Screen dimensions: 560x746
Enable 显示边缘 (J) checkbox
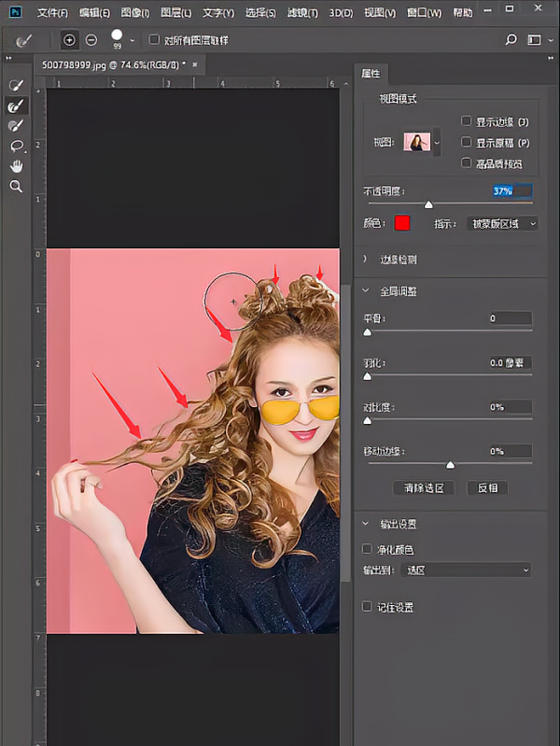[x=467, y=120]
